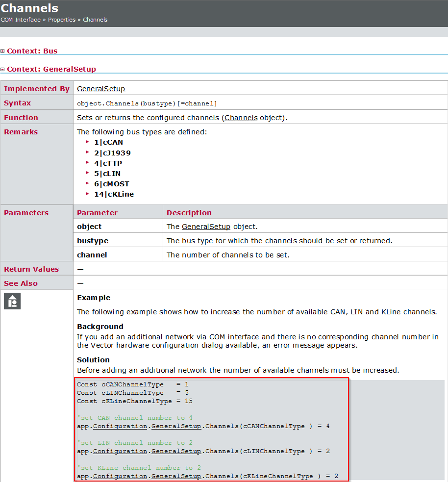Click the plus box before Context: Bus
This screenshot has width=448, height=482.
(3, 51)
